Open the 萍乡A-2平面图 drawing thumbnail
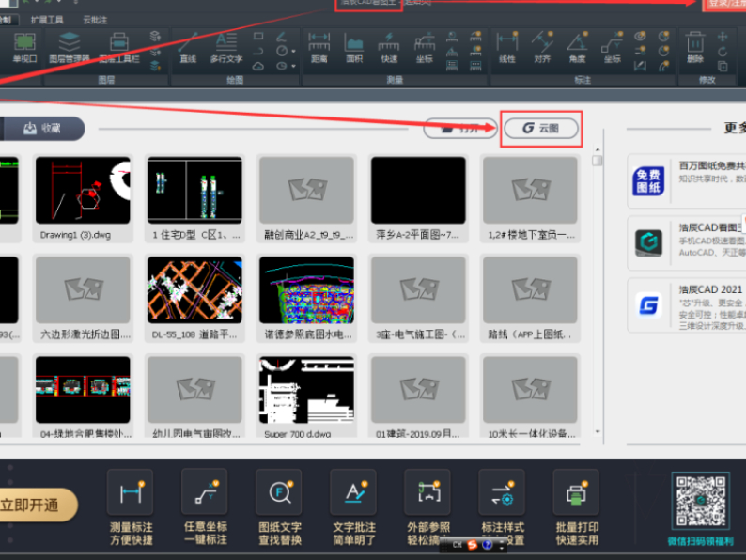Screen dimensions: 746x560 (x=418, y=191)
